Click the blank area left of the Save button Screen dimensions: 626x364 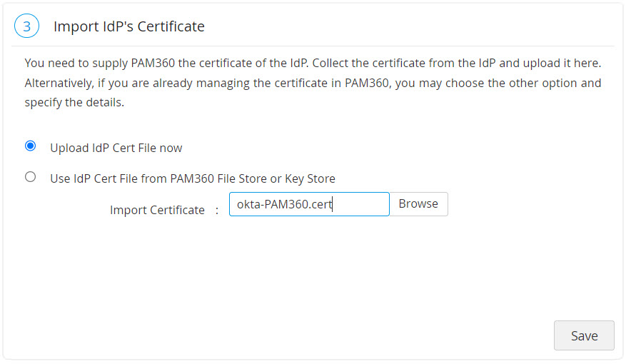[357, 335]
